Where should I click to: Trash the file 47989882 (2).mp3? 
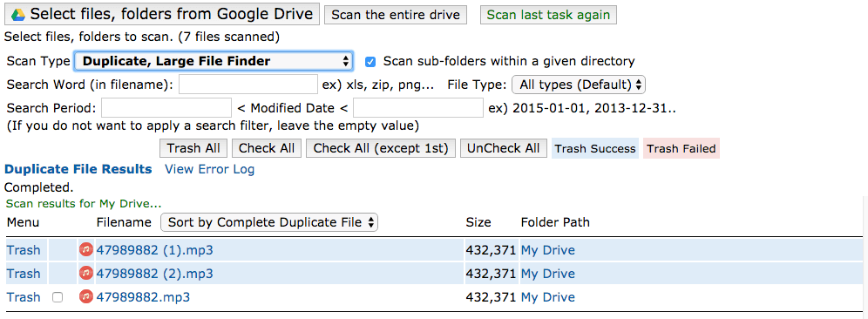click(x=24, y=275)
